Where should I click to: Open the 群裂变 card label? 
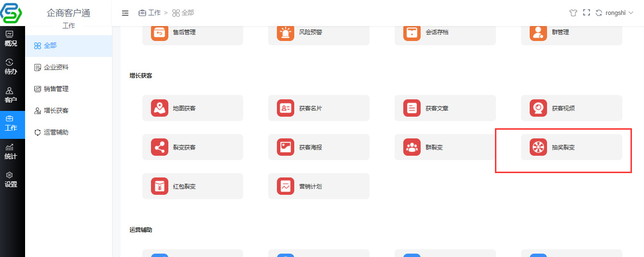434,148
